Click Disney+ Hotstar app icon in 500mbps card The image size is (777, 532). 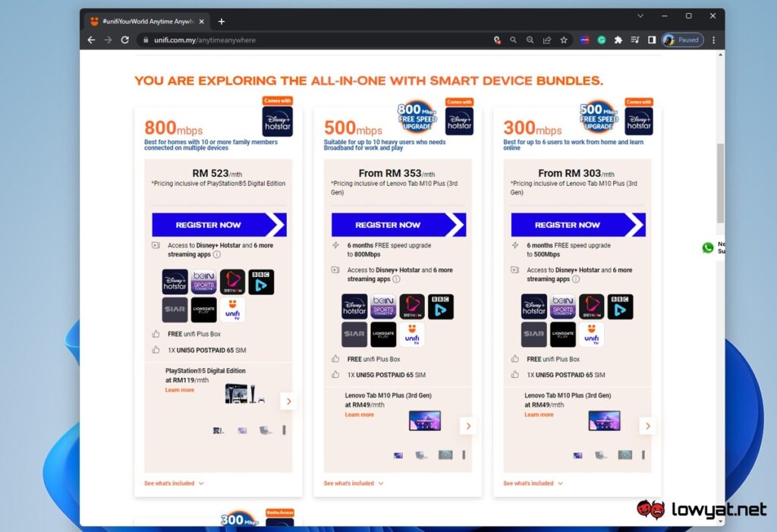point(354,307)
